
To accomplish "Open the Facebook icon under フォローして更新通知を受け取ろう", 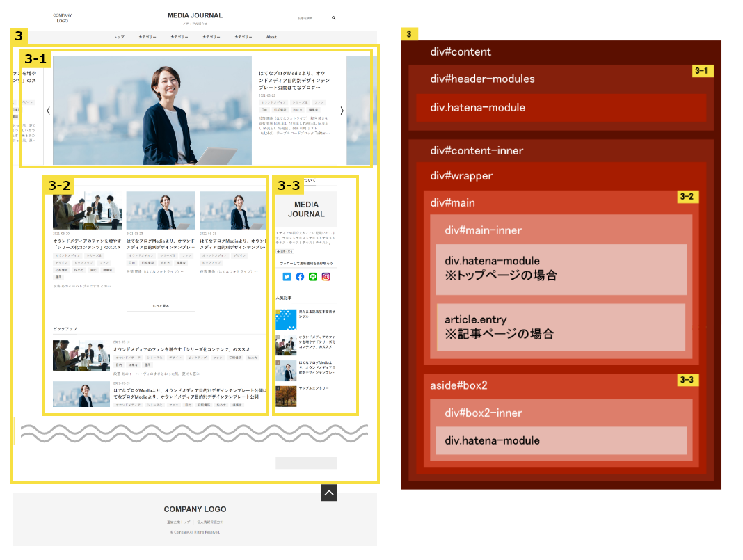I will [x=299, y=277].
